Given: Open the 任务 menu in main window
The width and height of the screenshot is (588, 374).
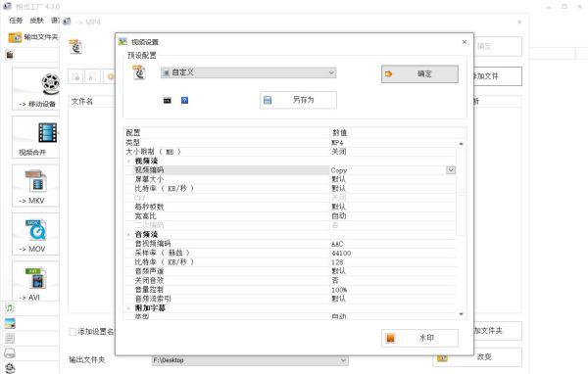Looking at the screenshot, I should point(16,21).
